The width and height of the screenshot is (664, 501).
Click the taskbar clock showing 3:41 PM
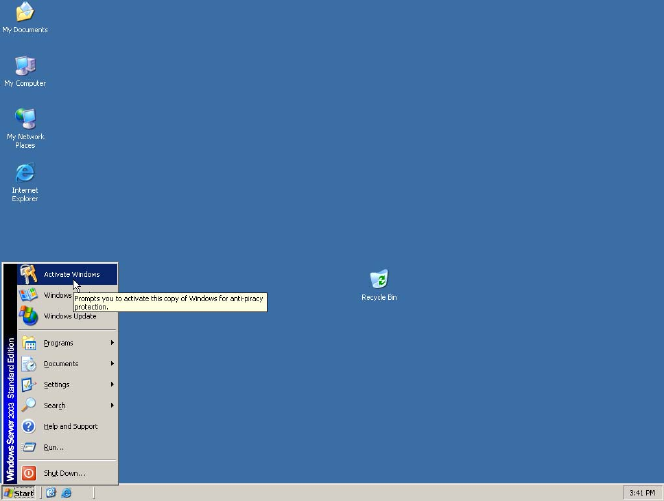(642, 493)
